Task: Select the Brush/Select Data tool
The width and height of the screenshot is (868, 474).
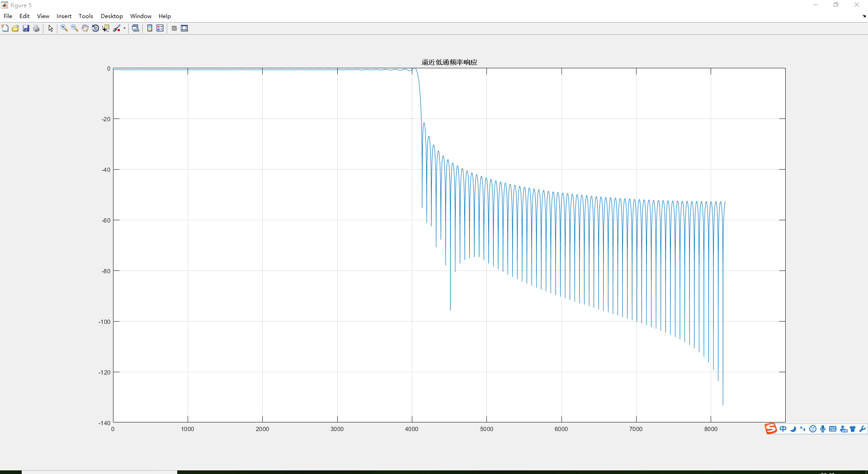Action: click(117, 28)
